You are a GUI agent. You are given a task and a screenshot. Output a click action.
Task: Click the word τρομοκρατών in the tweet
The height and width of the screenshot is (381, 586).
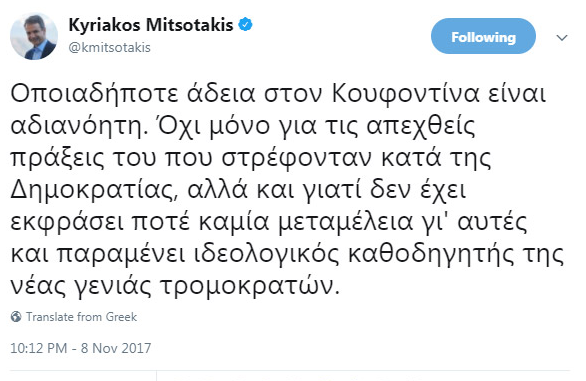pos(250,286)
